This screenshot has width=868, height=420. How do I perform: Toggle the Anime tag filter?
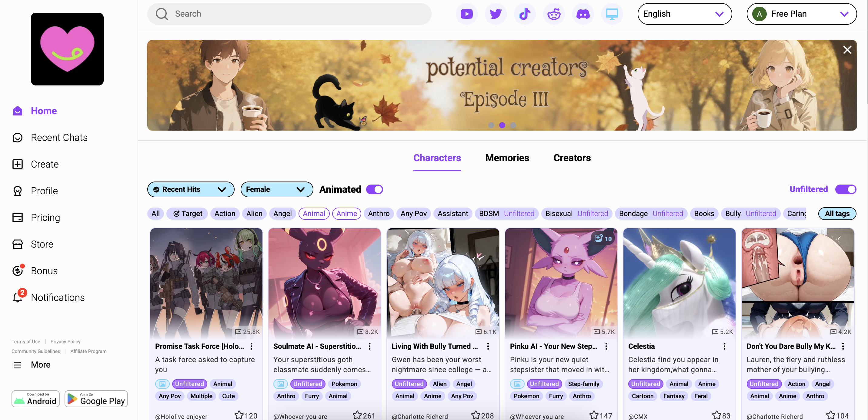click(x=346, y=214)
